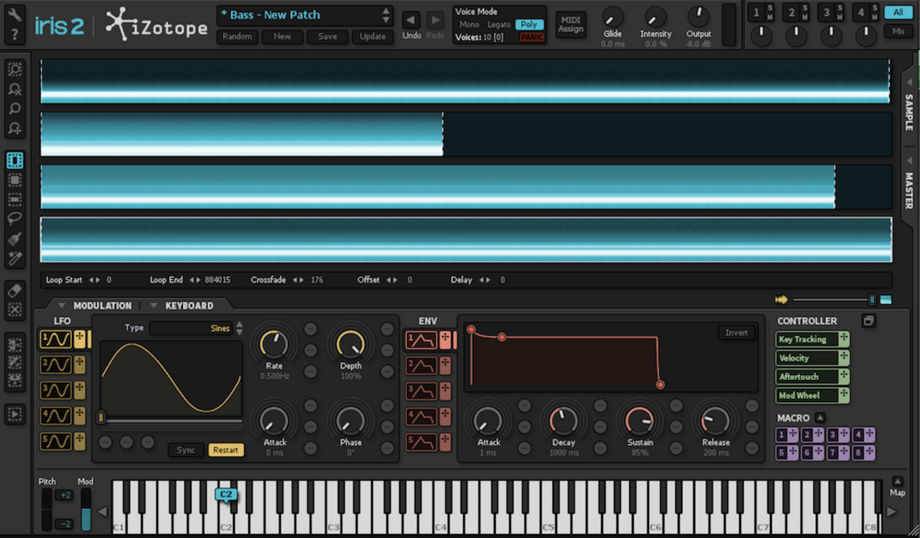The image size is (920, 538).
Task: Select the lasso selection tool
Action: click(15, 218)
